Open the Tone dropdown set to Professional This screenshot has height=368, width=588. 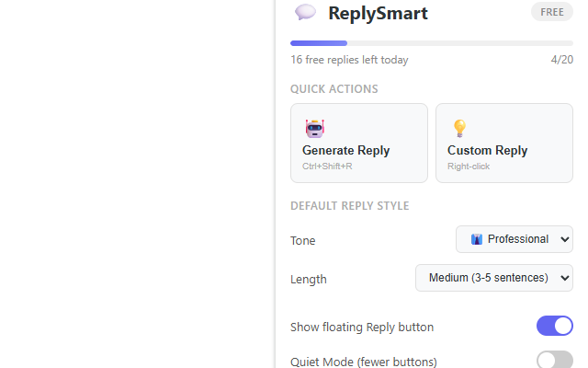point(514,239)
